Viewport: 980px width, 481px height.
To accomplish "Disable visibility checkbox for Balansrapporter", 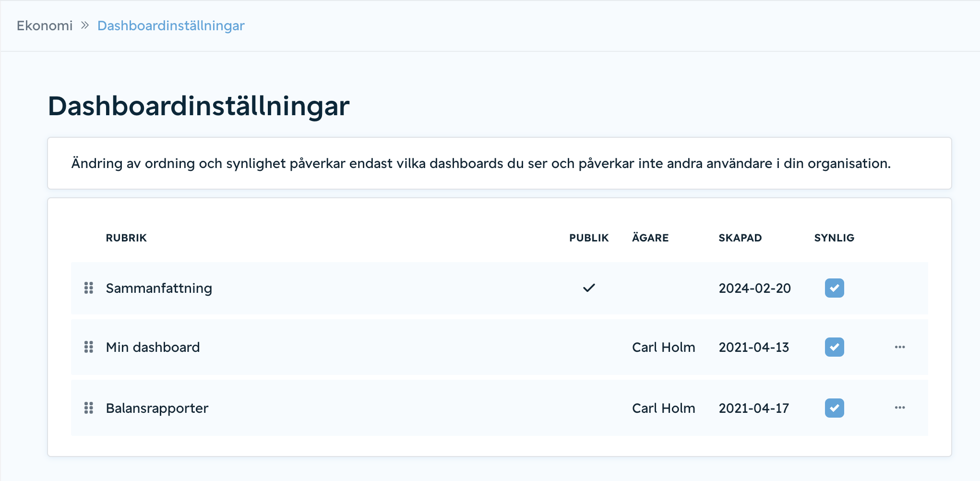I will tap(835, 408).
